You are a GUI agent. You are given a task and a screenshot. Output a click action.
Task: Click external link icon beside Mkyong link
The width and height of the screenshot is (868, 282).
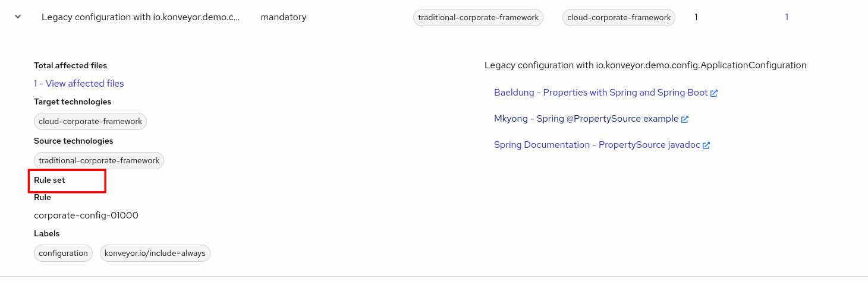coord(685,119)
